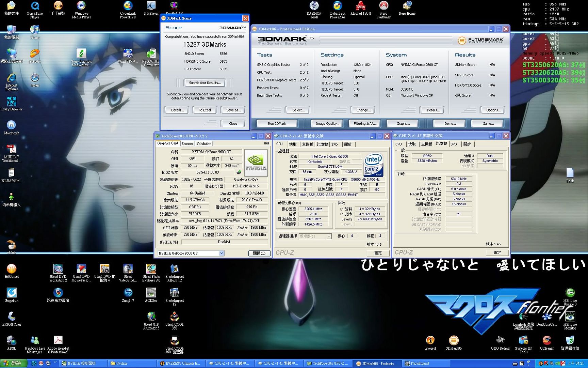Launch SnagIt 7 desktop icon
588x368 pixels.
(128, 295)
